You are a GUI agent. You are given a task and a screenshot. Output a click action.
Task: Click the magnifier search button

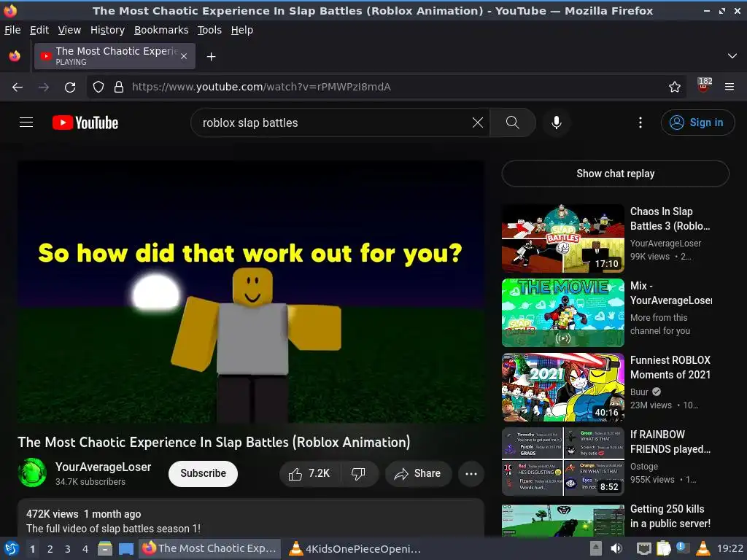click(513, 122)
